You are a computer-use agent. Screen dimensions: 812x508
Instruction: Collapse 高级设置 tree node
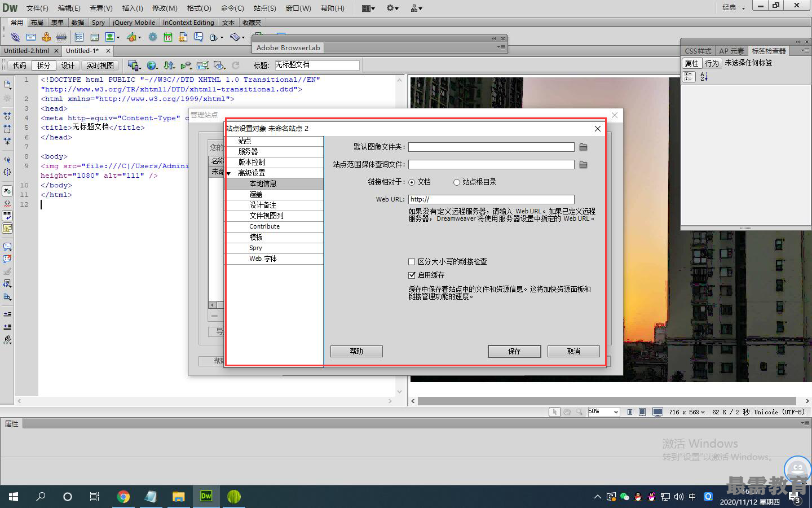point(229,173)
